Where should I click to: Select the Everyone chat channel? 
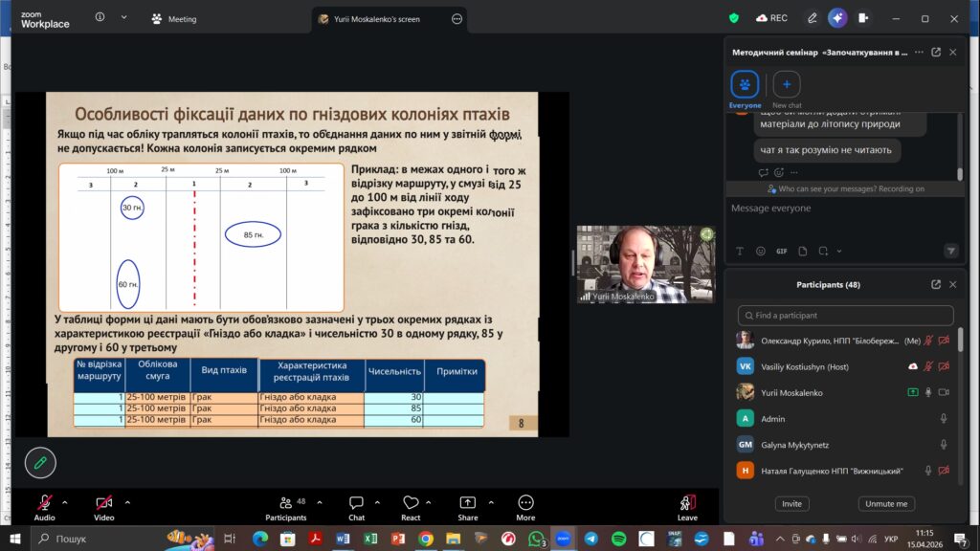point(745,85)
